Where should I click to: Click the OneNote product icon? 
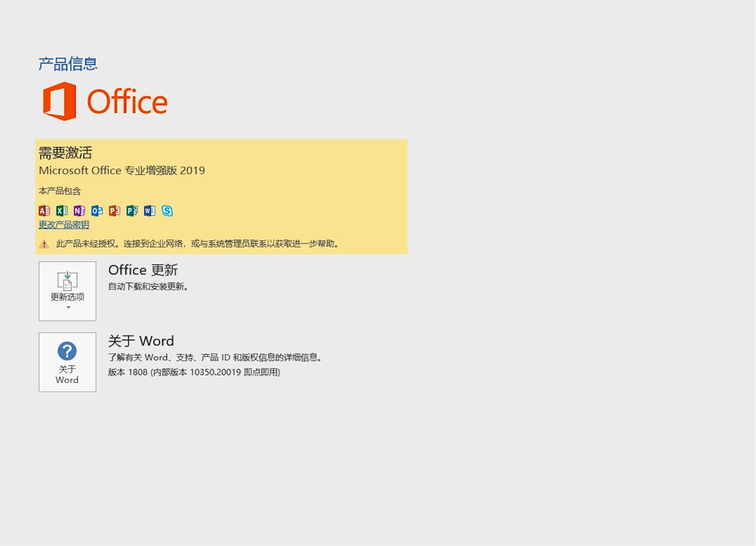79,211
